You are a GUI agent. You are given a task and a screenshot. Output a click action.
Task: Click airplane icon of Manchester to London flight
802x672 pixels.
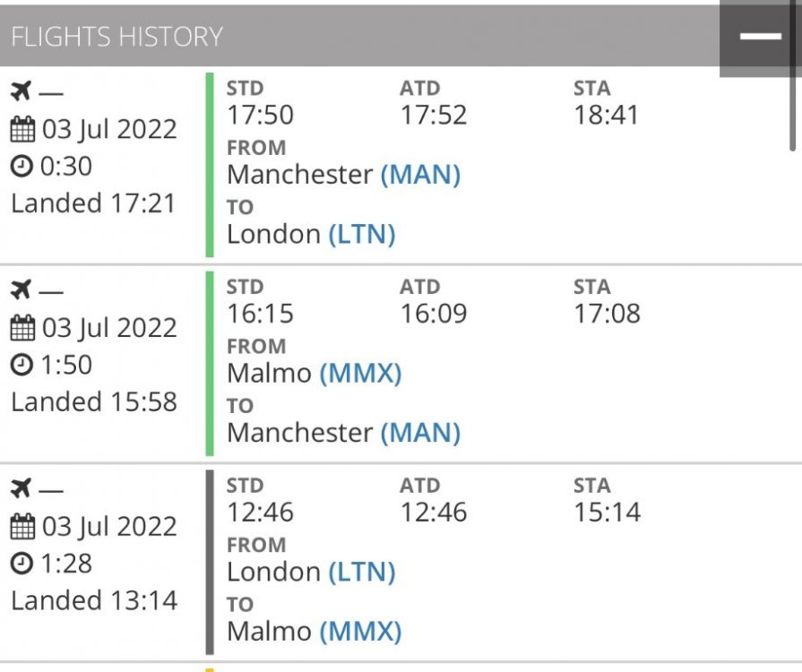[x=22, y=90]
